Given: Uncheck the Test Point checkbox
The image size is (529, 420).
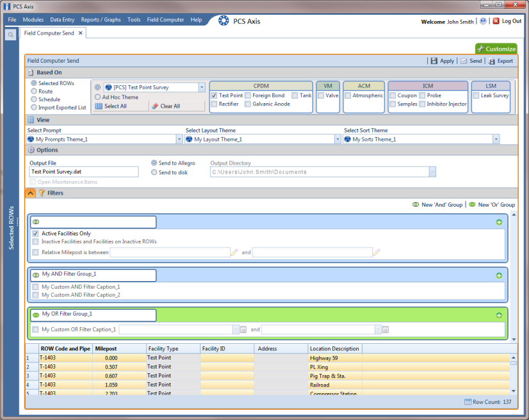Looking at the screenshot, I should tap(214, 95).
